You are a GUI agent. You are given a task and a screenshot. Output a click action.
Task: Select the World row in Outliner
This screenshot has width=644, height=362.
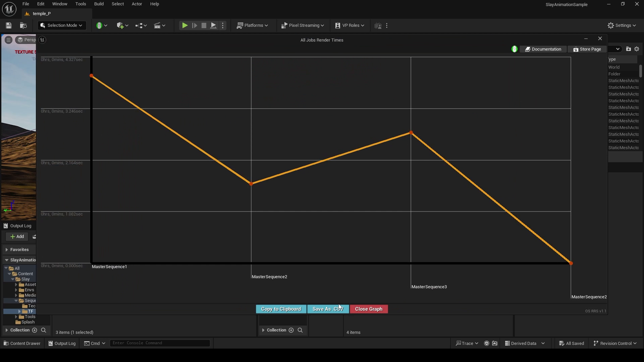[623, 67]
